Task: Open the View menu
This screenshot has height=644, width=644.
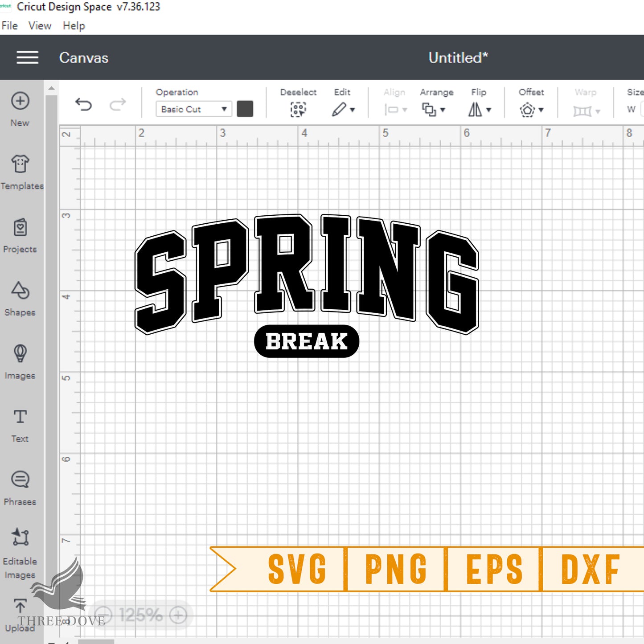Action: coord(40,25)
